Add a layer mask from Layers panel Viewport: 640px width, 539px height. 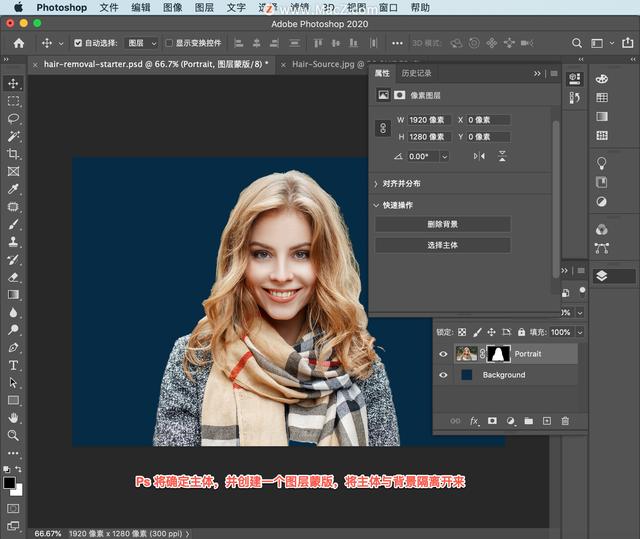[492, 421]
